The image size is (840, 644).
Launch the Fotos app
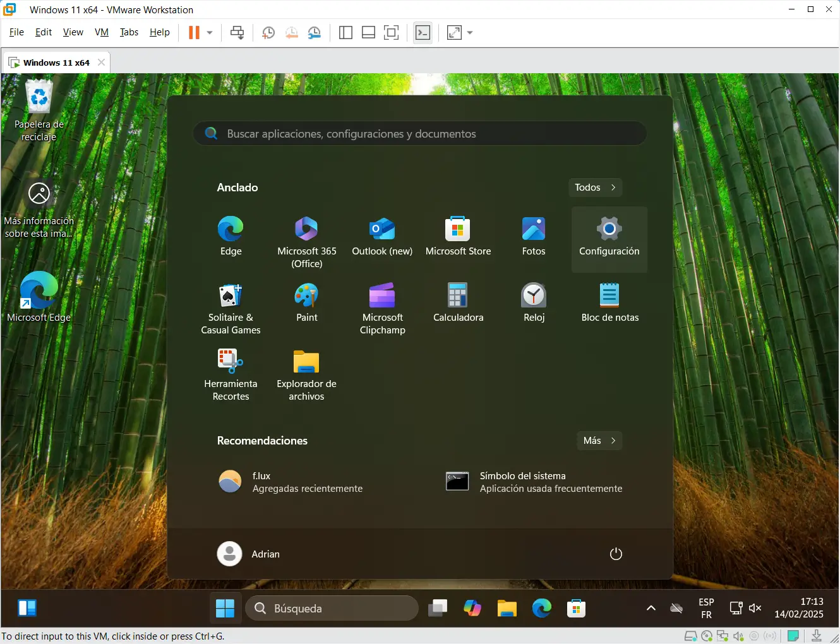point(534,237)
